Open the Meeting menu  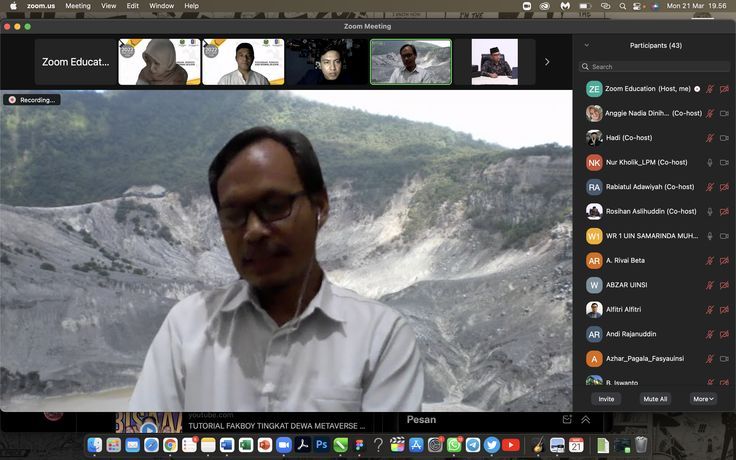(x=78, y=6)
